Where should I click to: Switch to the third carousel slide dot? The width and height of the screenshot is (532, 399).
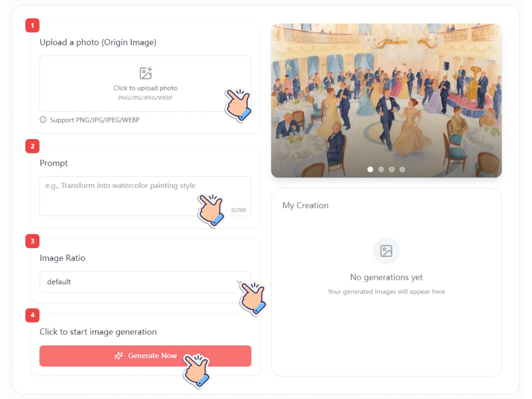(392, 170)
